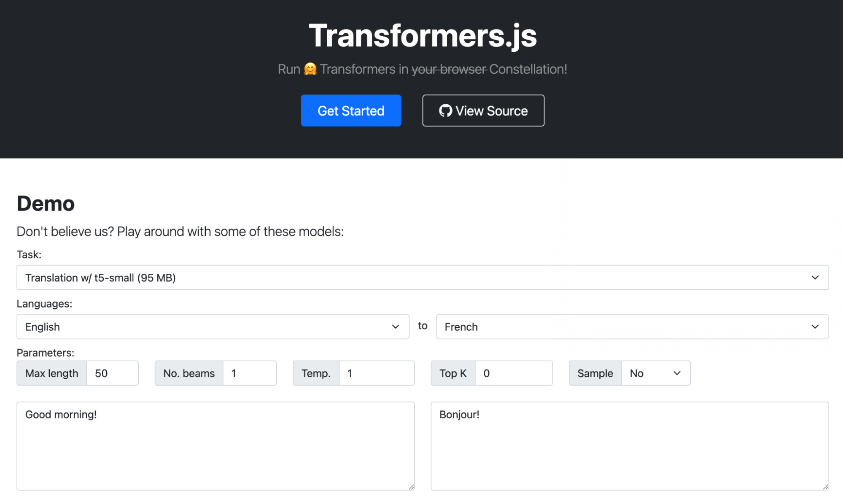The height and width of the screenshot is (504, 843).
Task: Open the French target language dropdown
Action: pos(632,326)
